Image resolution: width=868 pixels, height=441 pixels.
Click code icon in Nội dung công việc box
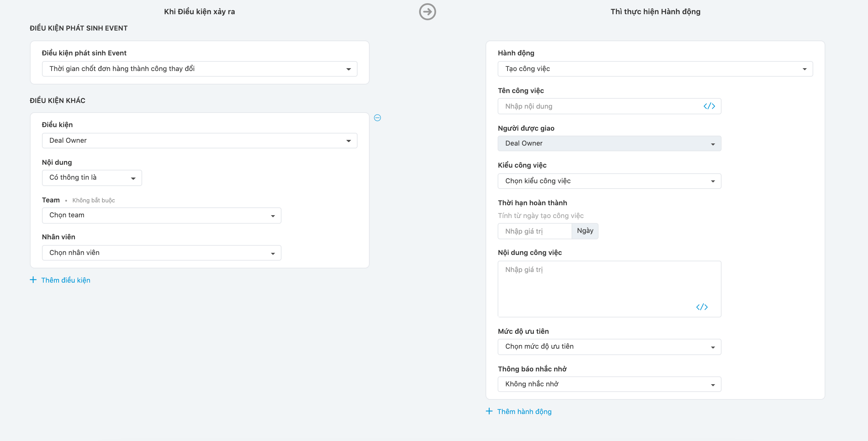pos(702,307)
